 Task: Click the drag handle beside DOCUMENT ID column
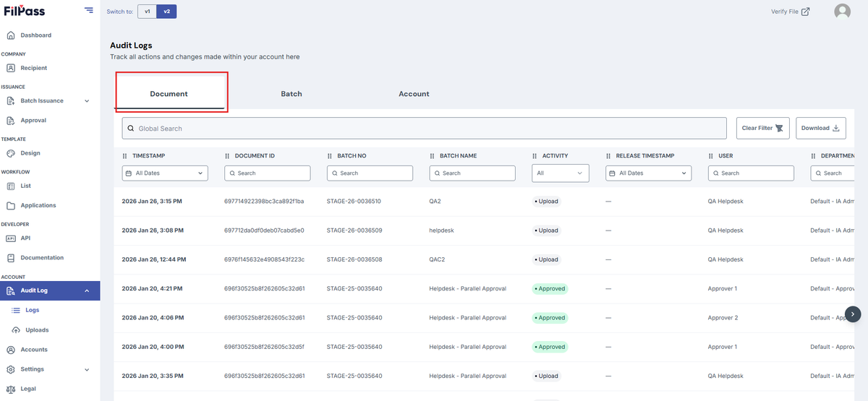(227, 156)
